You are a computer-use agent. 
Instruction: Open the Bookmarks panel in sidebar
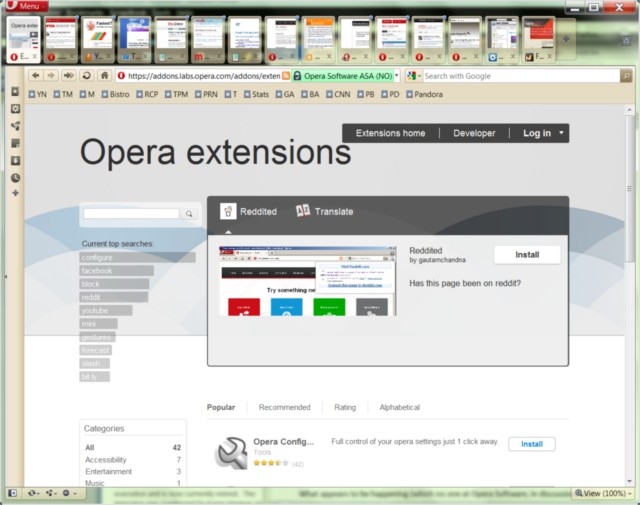tap(15, 91)
